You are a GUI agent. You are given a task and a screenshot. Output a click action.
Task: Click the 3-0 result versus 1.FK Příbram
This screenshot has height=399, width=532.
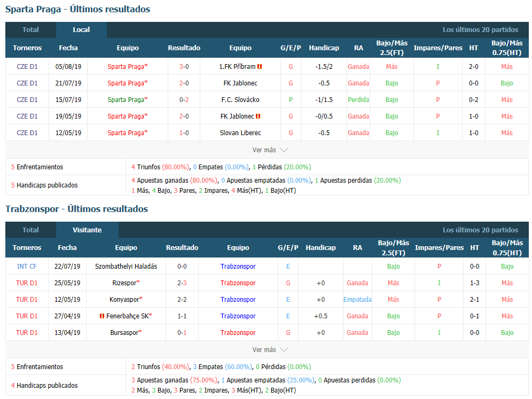pyautogui.click(x=184, y=66)
